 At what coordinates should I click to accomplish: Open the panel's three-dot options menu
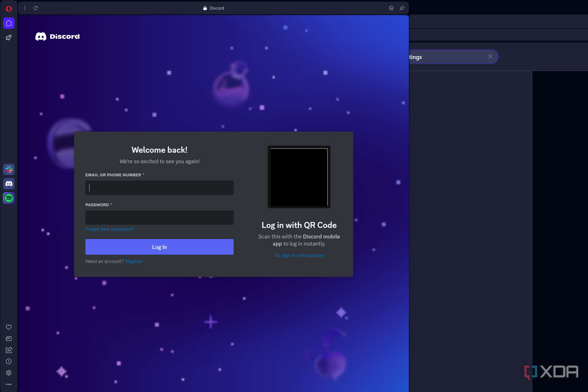[25, 8]
